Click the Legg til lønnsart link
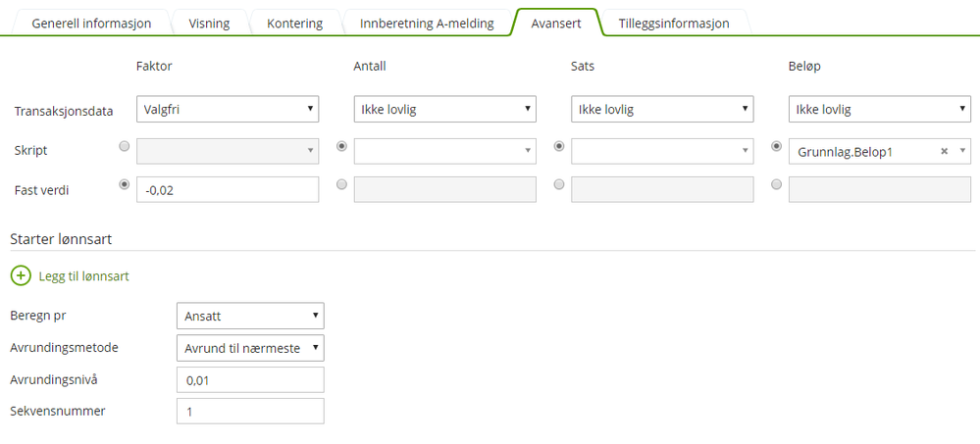Viewport: 980px width, 444px height. tap(83, 276)
